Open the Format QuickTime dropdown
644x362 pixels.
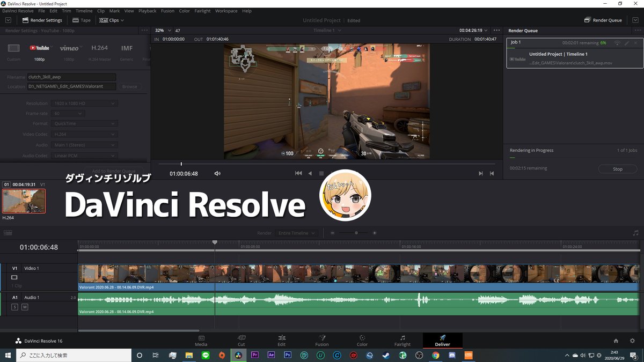tap(85, 123)
